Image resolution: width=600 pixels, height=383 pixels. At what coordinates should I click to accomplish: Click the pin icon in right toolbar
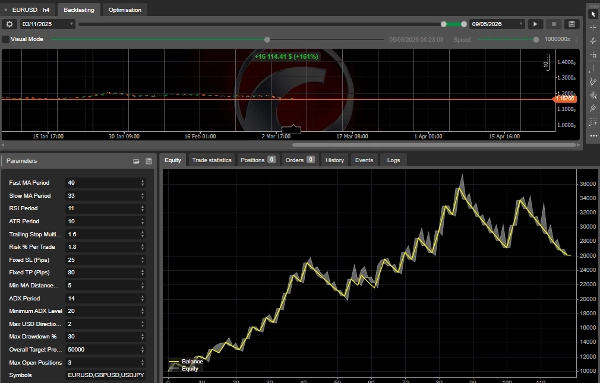point(593,108)
